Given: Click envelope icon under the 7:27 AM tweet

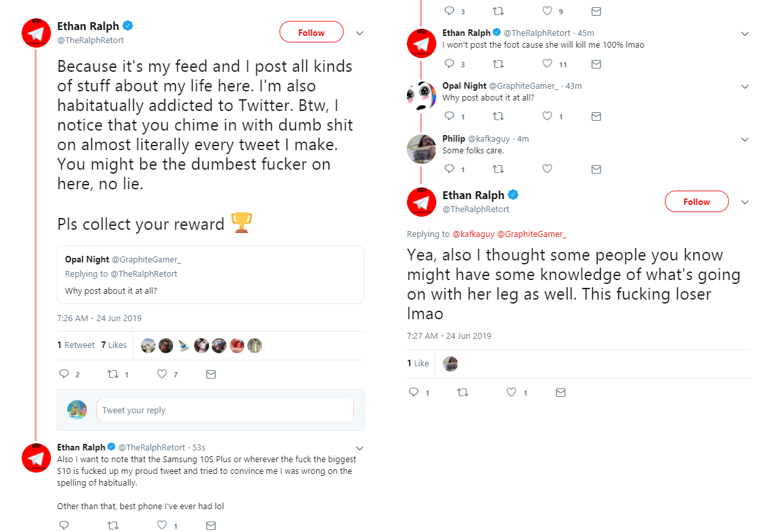Looking at the screenshot, I should (561, 392).
